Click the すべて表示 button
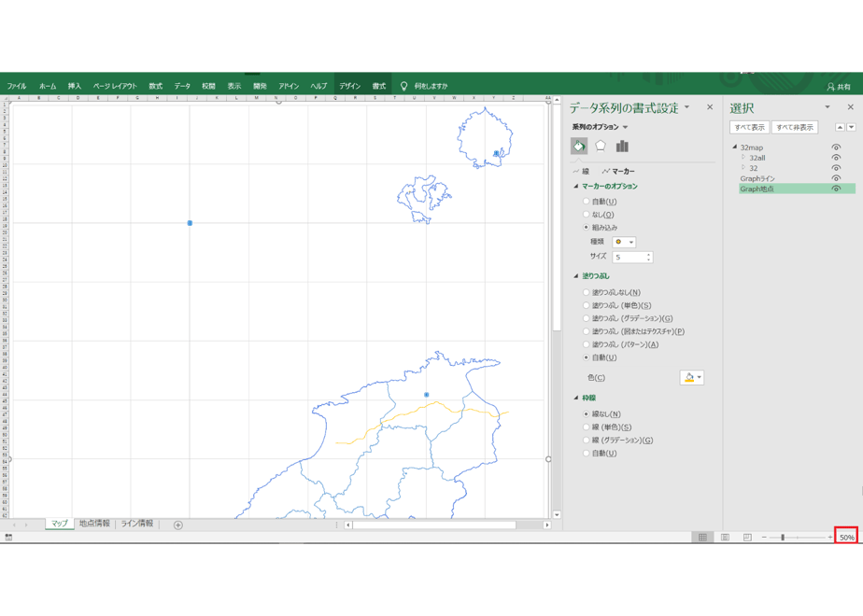Viewport: 863px width, 616px height. 750,128
